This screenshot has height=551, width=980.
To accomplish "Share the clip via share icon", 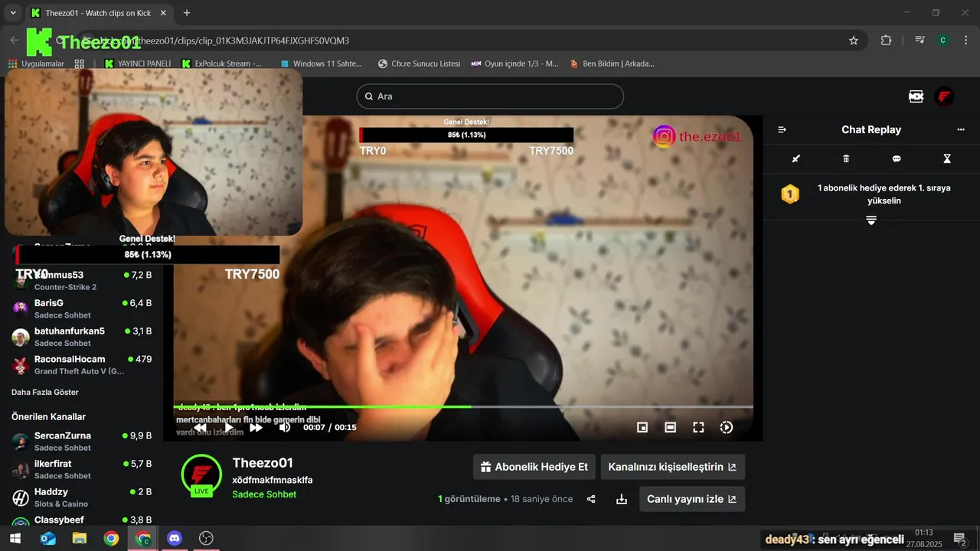I will tap(591, 499).
